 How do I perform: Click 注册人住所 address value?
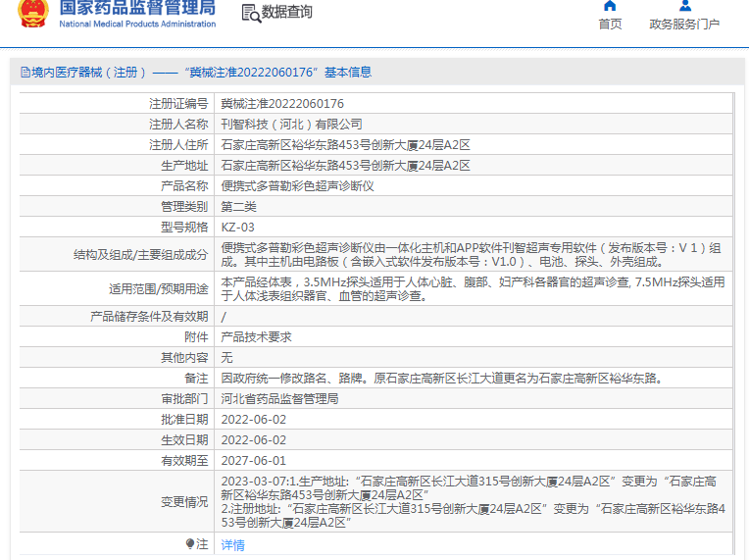345,145
